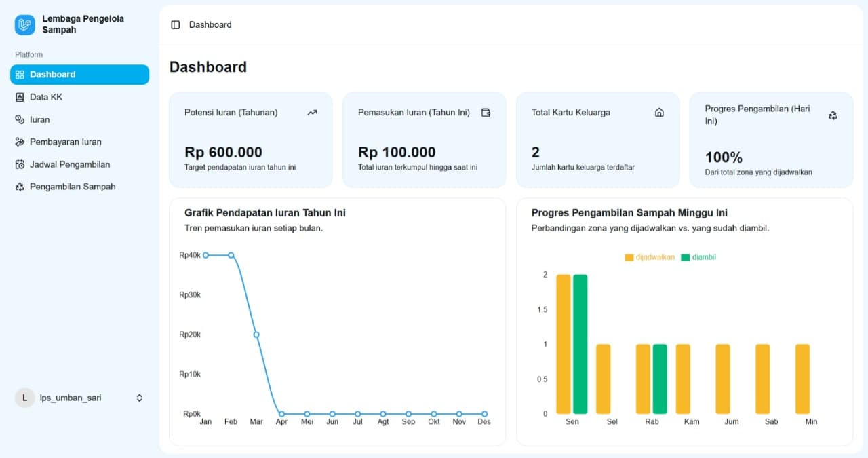
Task: Click the Kam dijadwalkan bar
Action: (x=683, y=379)
